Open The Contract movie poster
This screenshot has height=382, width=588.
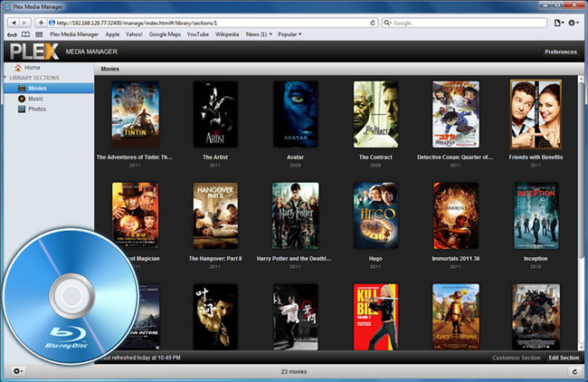click(x=375, y=114)
